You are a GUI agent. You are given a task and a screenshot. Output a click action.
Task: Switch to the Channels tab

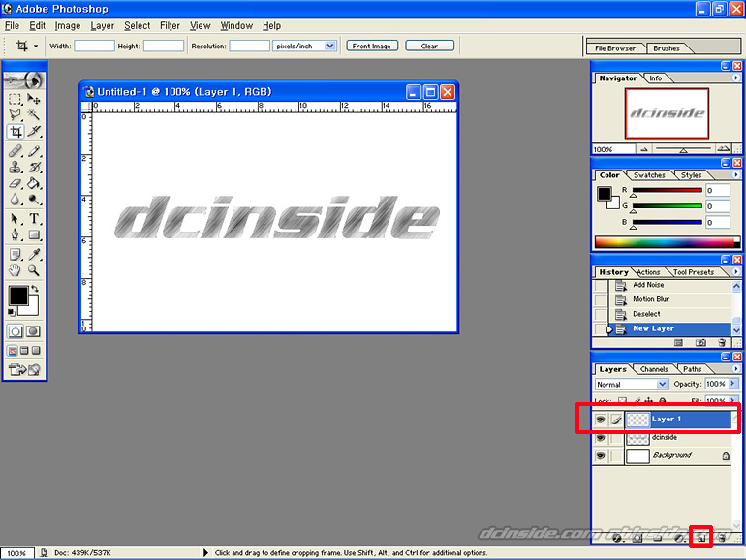tap(654, 369)
